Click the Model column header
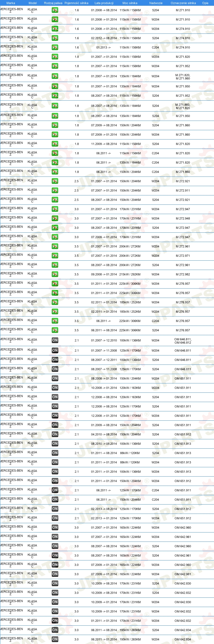Image resolution: width=214 pixels, height=644 pixels. pyautogui.click(x=33, y=3)
